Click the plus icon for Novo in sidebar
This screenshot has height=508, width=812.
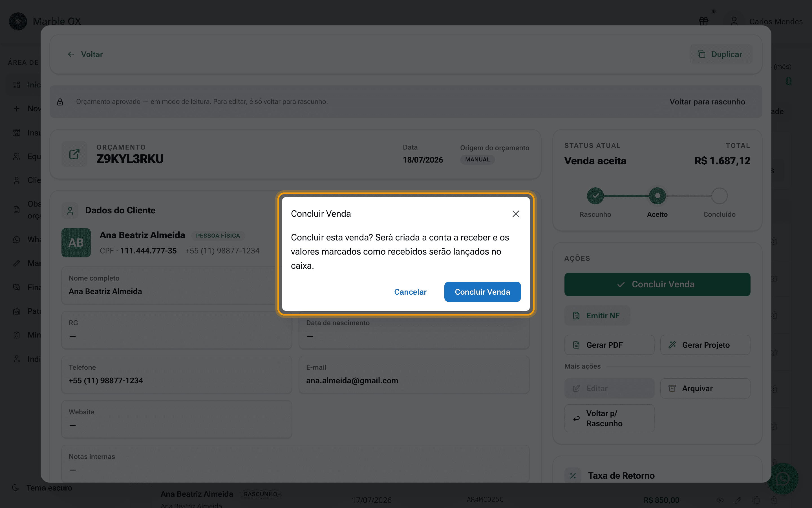click(x=17, y=109)
